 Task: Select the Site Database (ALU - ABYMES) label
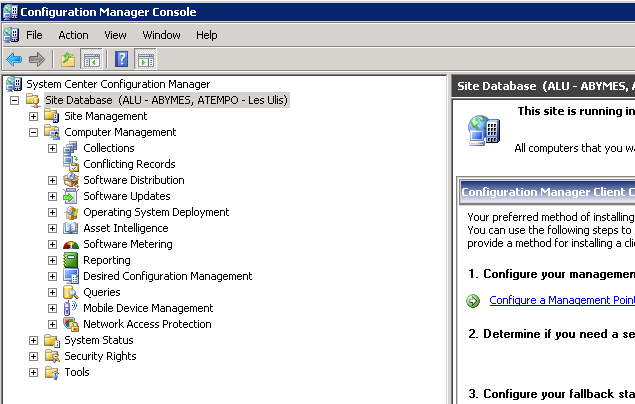[x=166, y=100]
